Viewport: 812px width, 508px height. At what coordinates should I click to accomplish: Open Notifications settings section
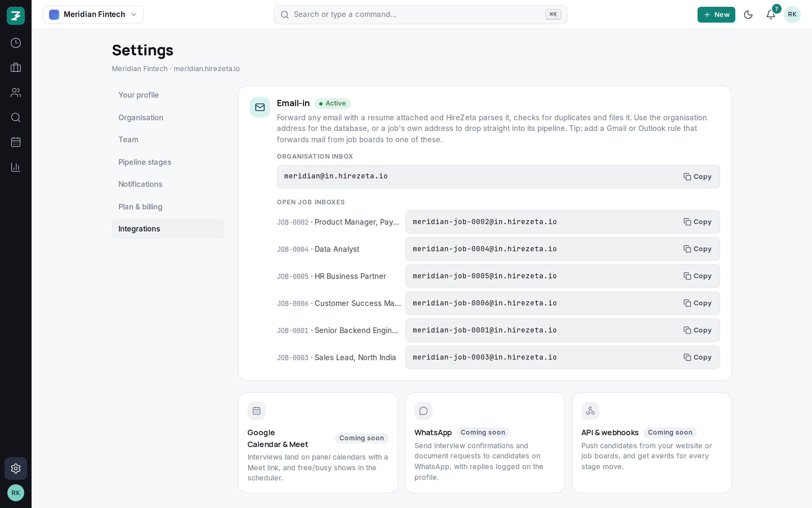(x=168, y=184)
